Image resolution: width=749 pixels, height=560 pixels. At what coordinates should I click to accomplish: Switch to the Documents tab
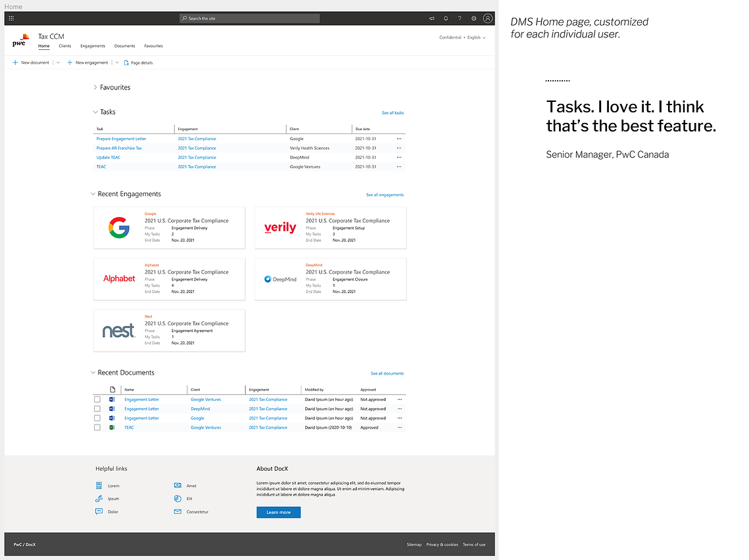pyautogui.click(x=125, y=46)
